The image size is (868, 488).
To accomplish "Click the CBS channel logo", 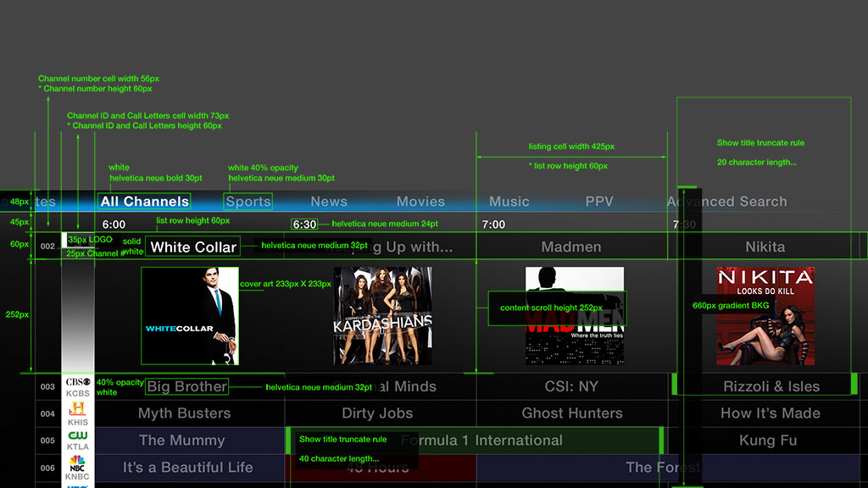I will (x=78, y=382).
